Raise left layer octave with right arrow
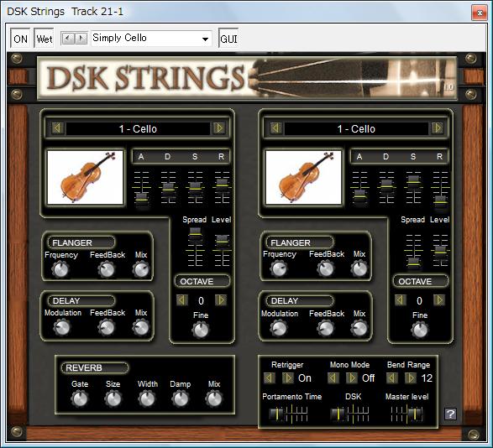Image resolution: width=493 pixels, height=448 pixels. pyautogui.click(x=221, y=300)
